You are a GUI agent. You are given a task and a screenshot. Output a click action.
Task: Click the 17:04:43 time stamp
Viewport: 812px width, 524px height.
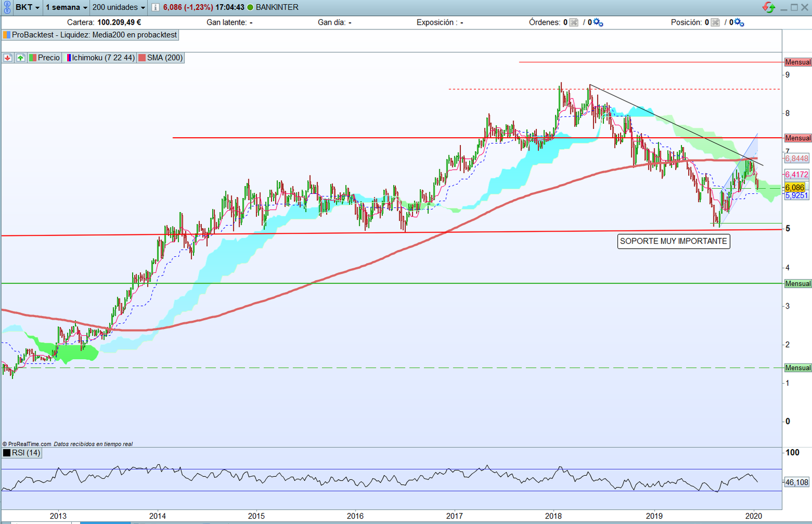pyautogui.click(x=230, y=7)
